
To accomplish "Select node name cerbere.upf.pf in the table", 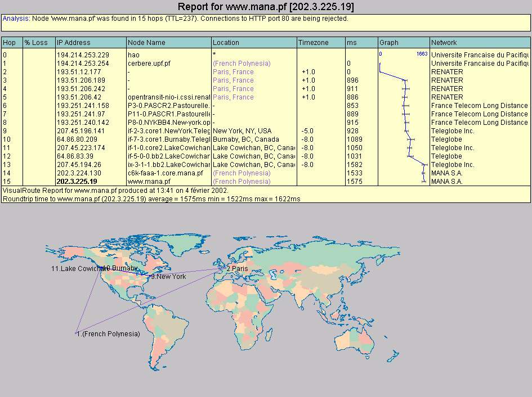I will 149,64.
